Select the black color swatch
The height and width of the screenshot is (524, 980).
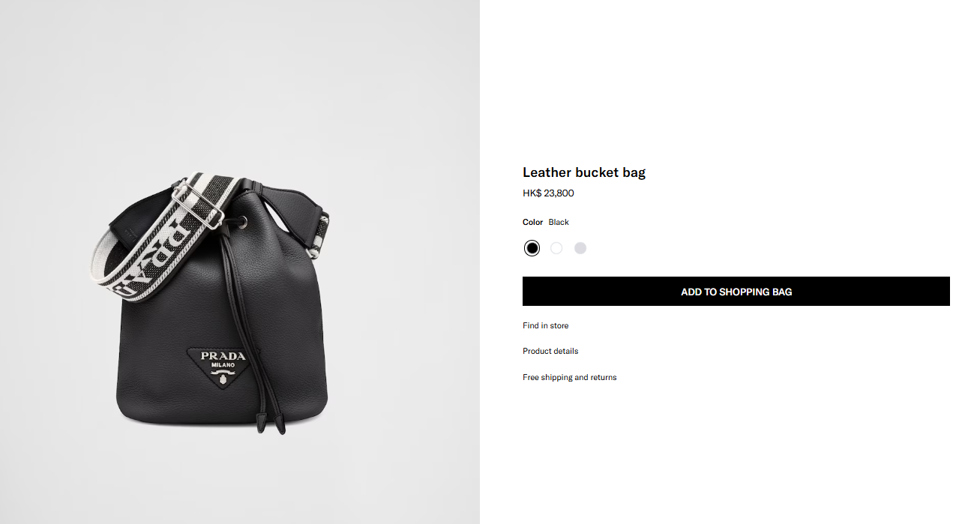click(532, 248)
